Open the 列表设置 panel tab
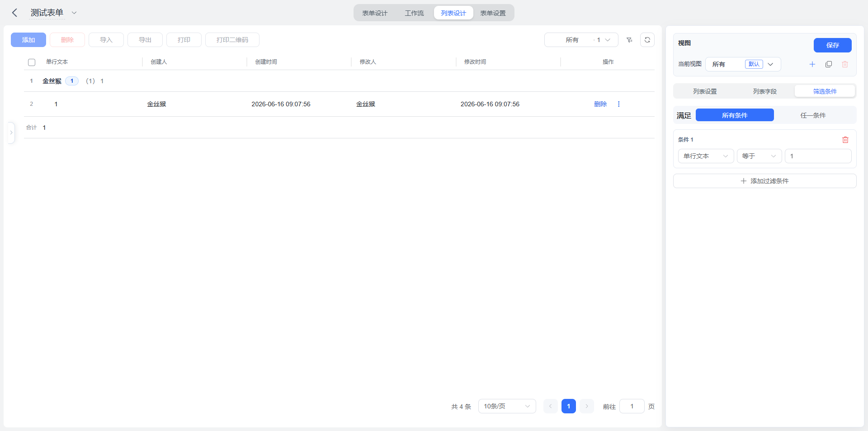 pyautogui.click(x=705, y=91)
